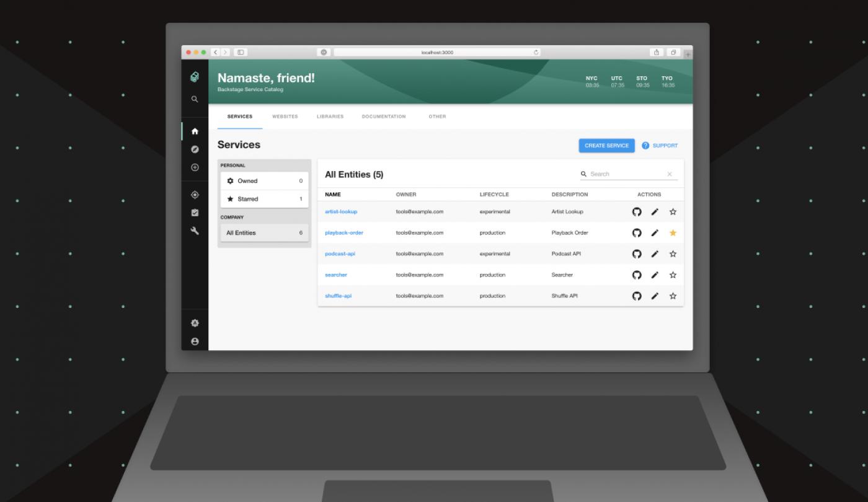Switch to the Libraries tab
The image size is (868, 502).
(330, 117)
